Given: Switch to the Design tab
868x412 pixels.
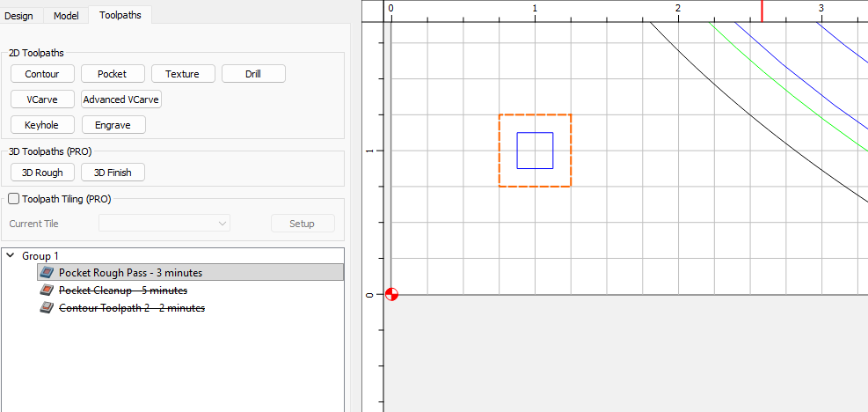Looking at the screenshot, I should click(19, 16).
